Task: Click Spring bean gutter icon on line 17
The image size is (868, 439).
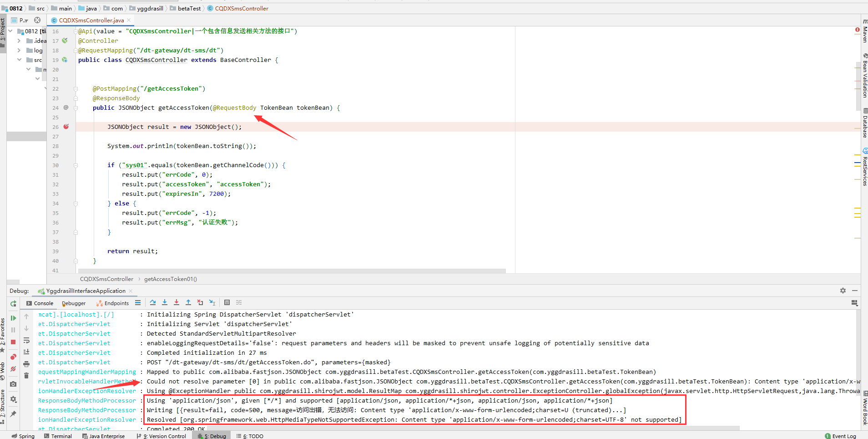Action: click(x=65, y=41)
